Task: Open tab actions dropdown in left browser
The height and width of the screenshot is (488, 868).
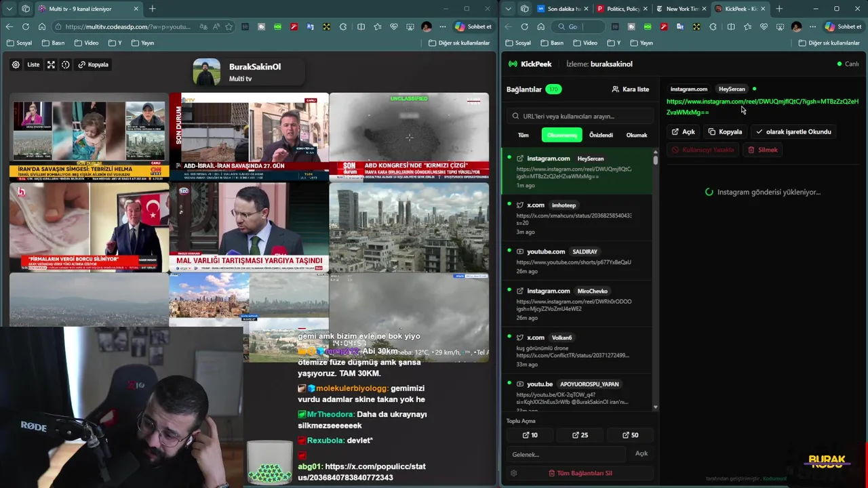Action: point(8,9)
